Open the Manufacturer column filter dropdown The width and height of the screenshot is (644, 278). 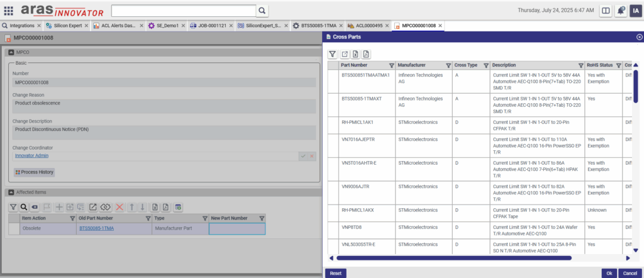(x=448, y=65)
